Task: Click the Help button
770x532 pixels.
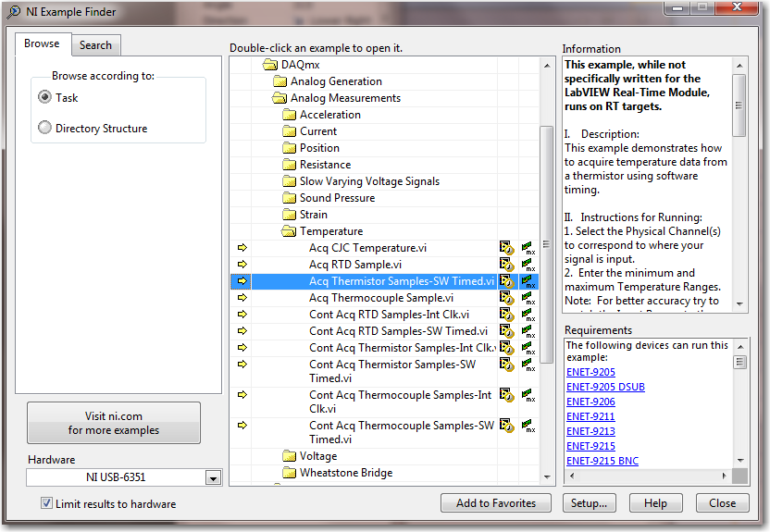Action: pyautogui.click(x=655, y=503)
